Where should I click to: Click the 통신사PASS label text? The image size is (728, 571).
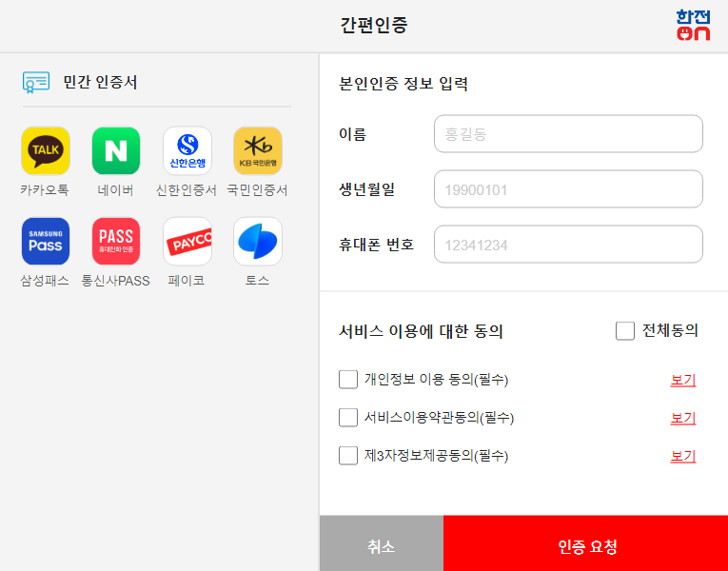(x=115, y=281)
